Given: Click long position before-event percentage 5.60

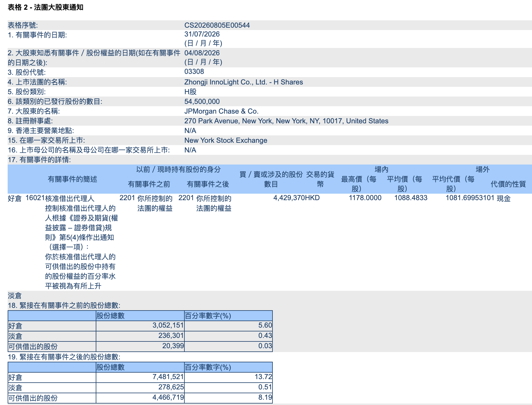Looking at the screenshot, I should click(x=265, y=325).
